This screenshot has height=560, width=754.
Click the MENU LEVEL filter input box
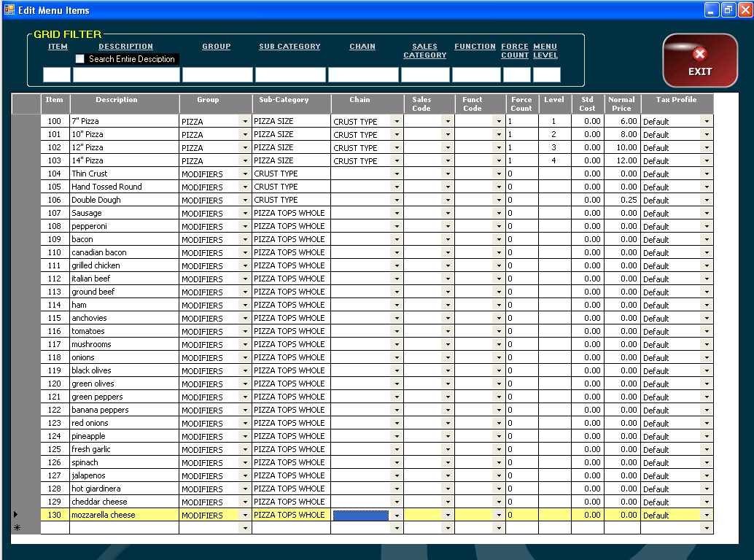(x=547, y=74)
